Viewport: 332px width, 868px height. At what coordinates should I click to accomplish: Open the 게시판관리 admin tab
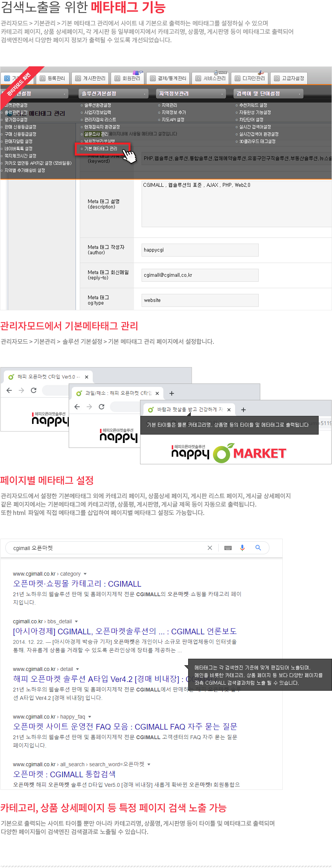coord(90,78)
